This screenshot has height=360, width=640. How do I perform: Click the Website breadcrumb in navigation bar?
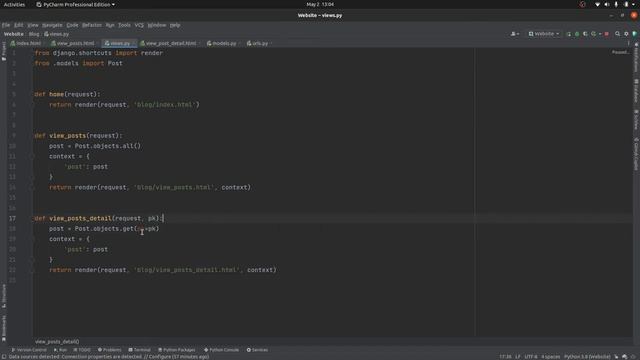pyautogui.click(x=13, y=34)
